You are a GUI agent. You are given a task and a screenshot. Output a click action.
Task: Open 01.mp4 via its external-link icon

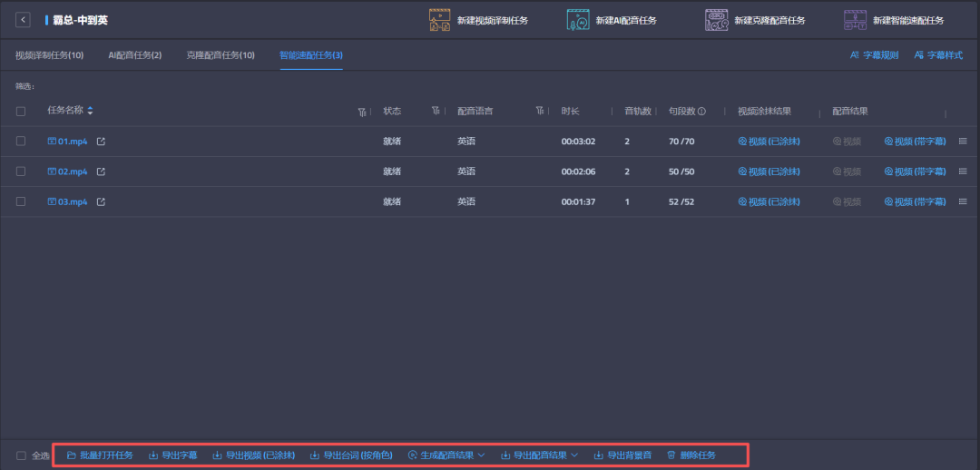tap(101, 142)
